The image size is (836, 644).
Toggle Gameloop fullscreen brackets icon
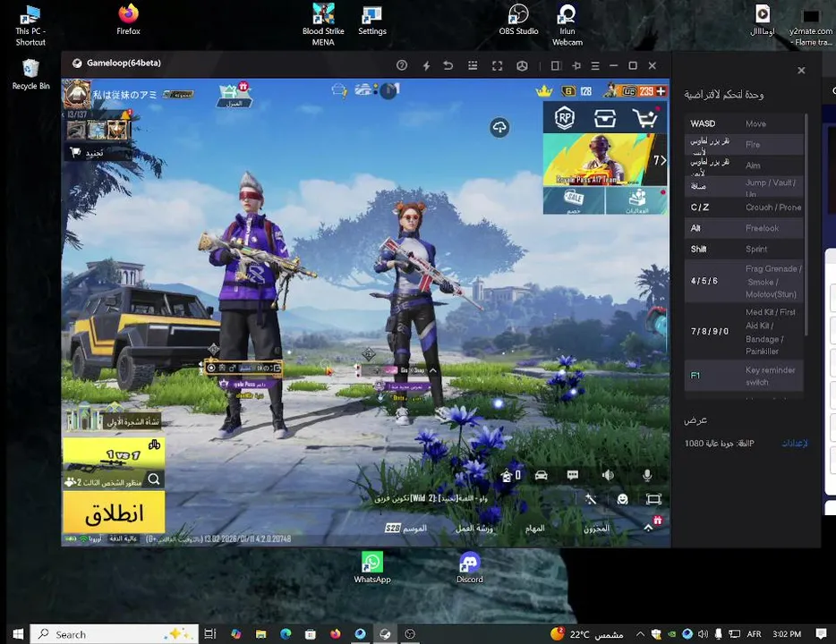pyautogui.click(x=497, y=65)
